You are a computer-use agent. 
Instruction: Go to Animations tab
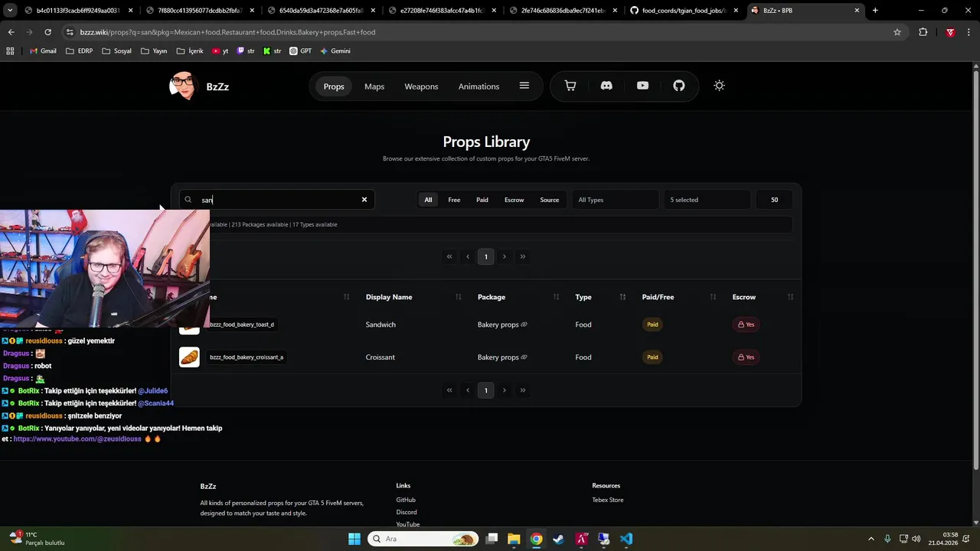tap(479, 86)
